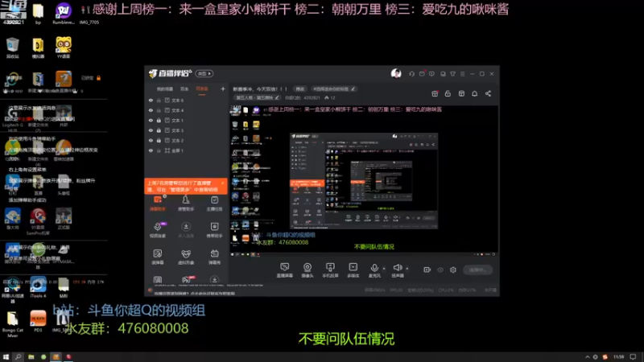
Task: Edit the game category pill with pencil
Action: pyautogui.click(x=257, y=98)
